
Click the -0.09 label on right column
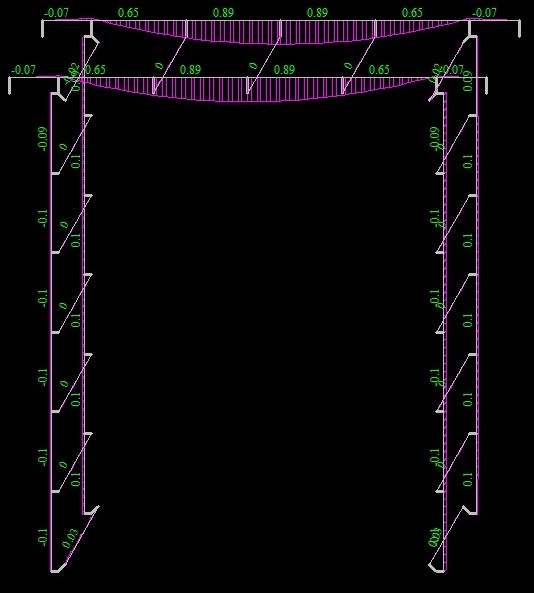click(435, 138)
